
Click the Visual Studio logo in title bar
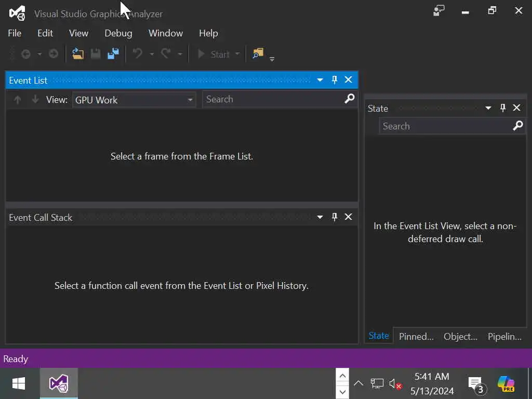pyautogui.click(x=17, y=13)
